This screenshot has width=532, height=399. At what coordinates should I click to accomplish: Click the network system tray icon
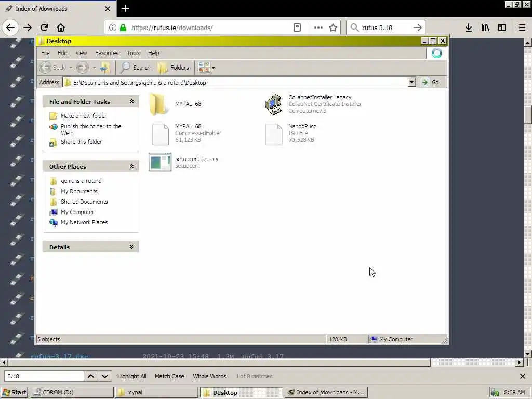pos(495,393)
